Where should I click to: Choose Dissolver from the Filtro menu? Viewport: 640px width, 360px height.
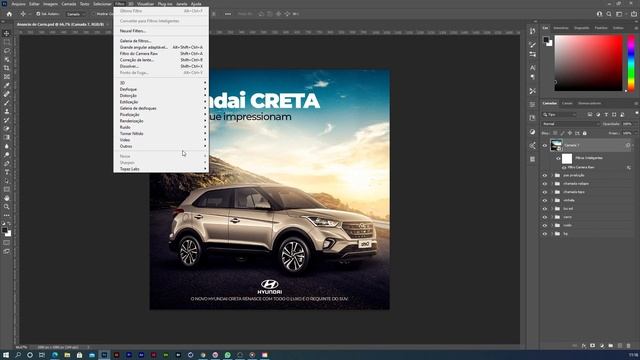pyautogui.click(x=161, y=66)
